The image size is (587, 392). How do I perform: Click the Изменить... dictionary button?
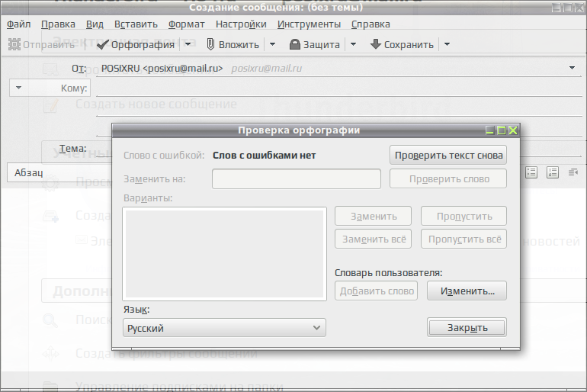(x=467, y=291)
